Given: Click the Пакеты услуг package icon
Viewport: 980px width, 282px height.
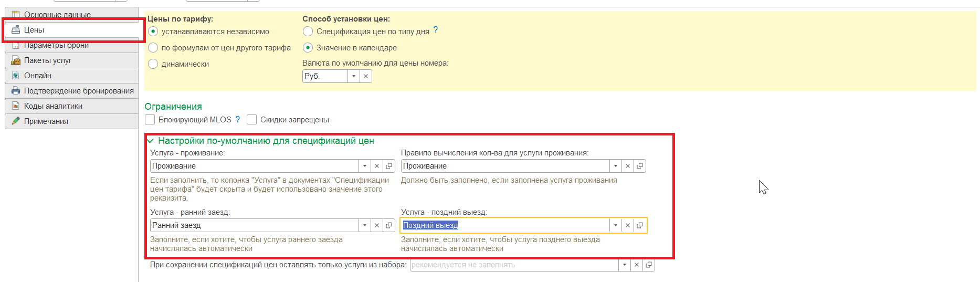Looking at the screenshot, I should (16, 60).
